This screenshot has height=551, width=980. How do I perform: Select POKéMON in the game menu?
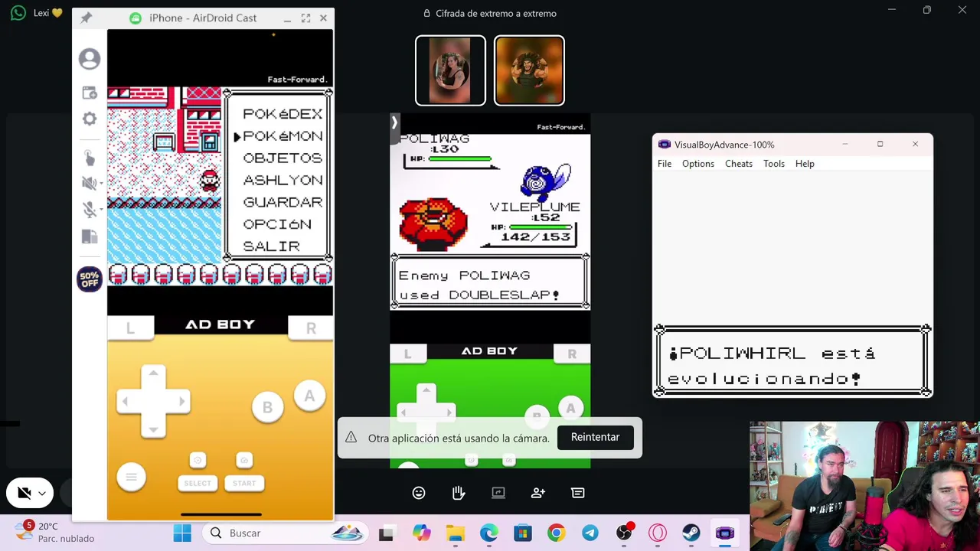coord(283,136)
